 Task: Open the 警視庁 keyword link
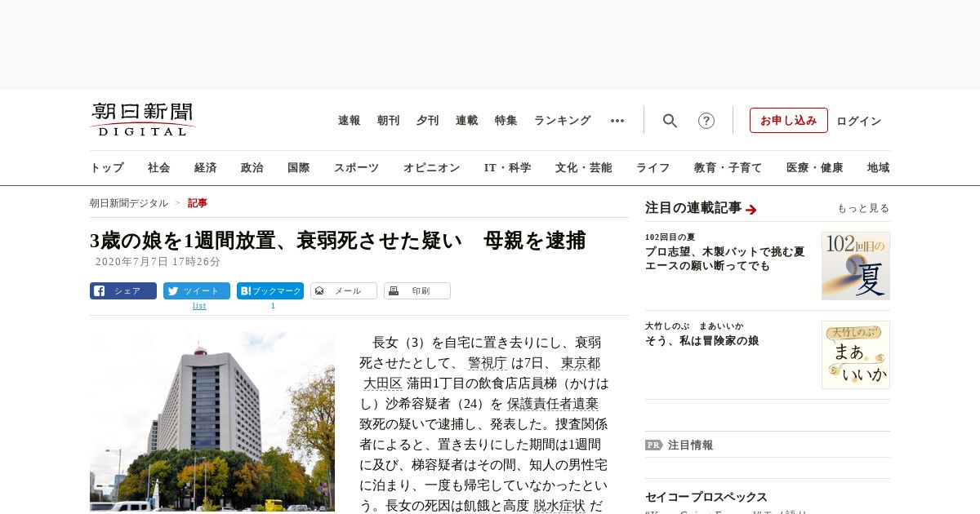point(488,363)
